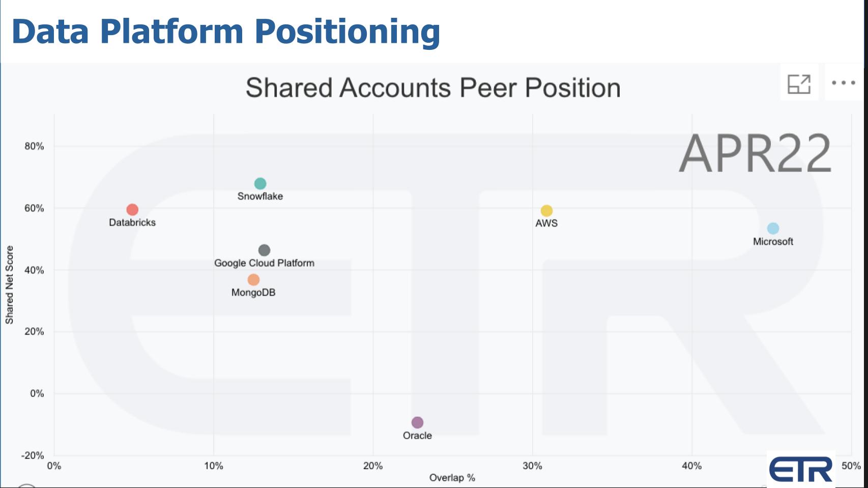Screen dimensions: 868x488
Task: Click the Shared Accounts Peer Position title
Action: (433, 88)
